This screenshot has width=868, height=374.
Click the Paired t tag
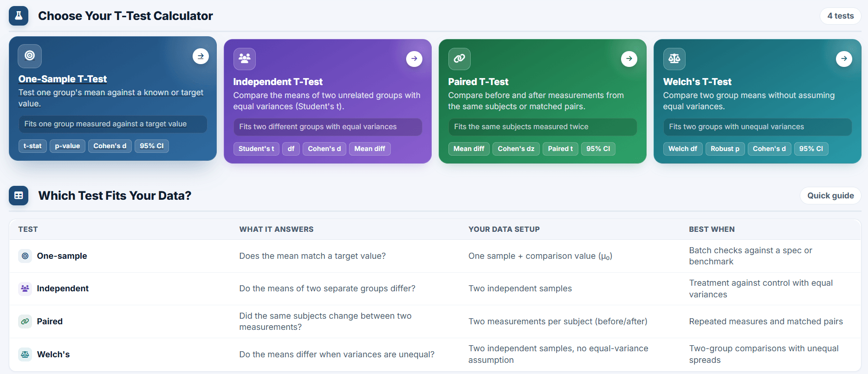[560, 149]
